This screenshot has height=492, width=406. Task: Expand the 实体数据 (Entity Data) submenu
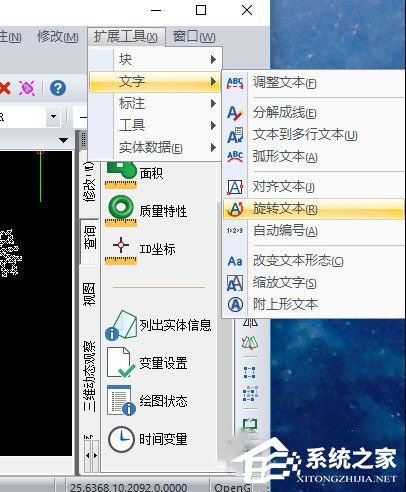[154, 147]
